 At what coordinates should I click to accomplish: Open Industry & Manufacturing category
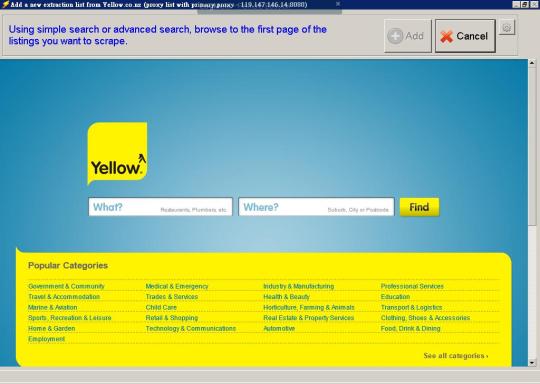[x=299, y=286]
